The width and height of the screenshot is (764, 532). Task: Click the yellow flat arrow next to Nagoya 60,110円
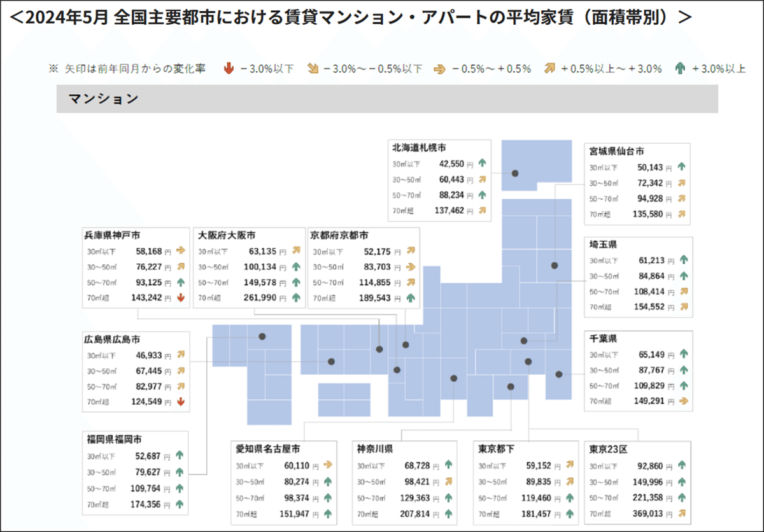coord(329,465)
